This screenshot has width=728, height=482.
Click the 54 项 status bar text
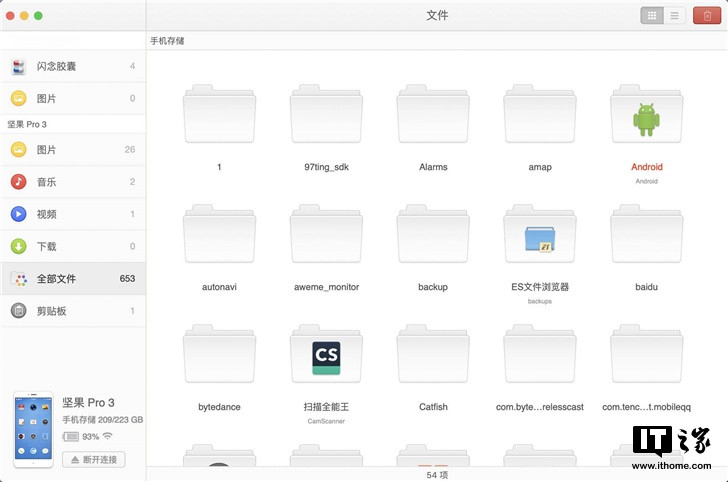[437, 475]
